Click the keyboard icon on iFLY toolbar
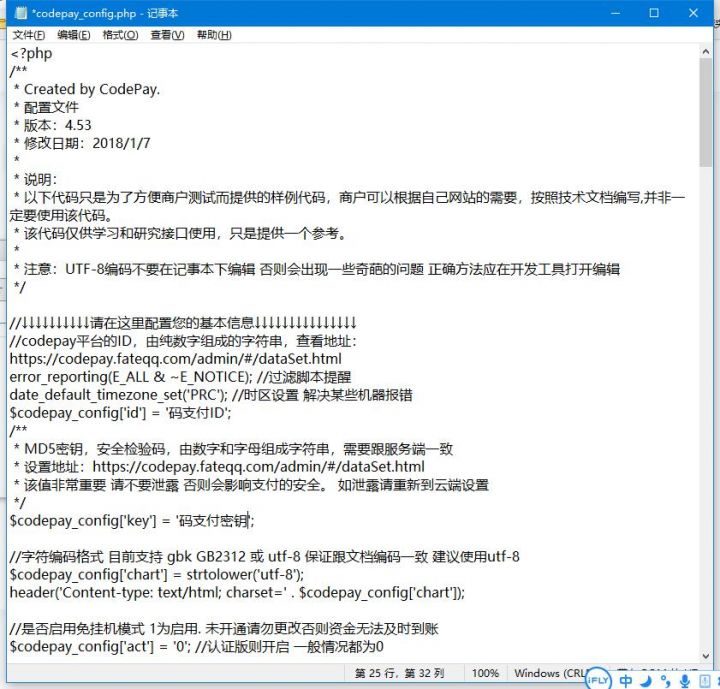Viewport: 720px width, 689px height. tap(704, 680)
